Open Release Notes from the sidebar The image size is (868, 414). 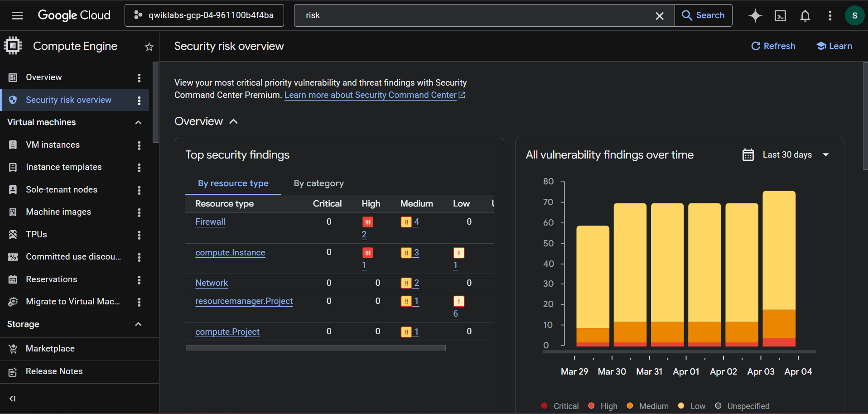point(54,371)
